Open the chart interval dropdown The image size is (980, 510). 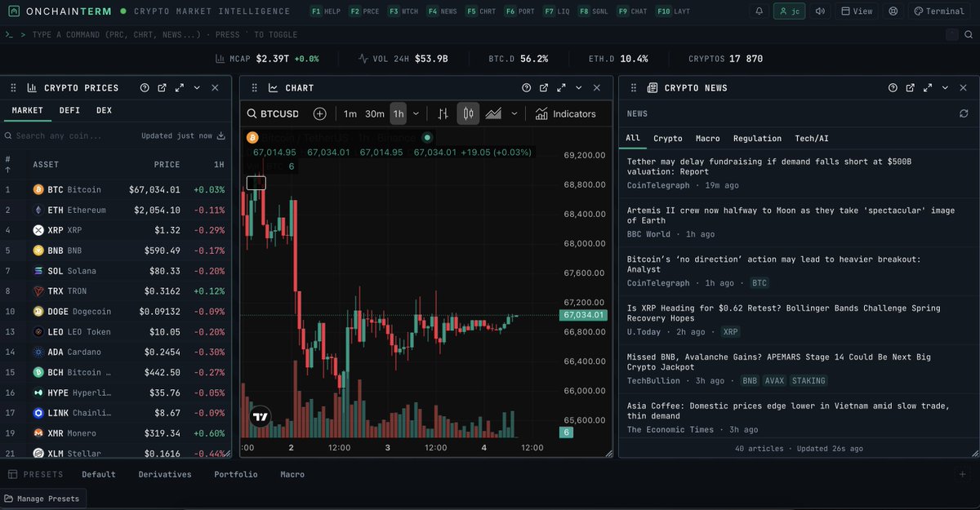click(x=416, y=113)
